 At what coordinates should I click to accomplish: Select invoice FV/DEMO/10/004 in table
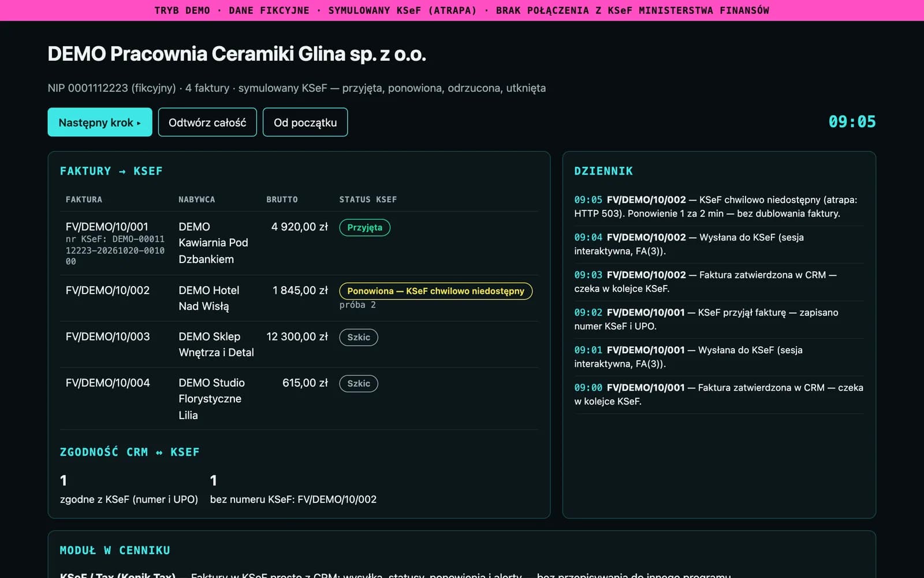click(107, 383)
